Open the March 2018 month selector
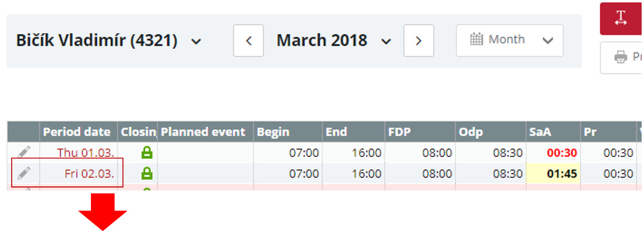The width and height of the screenshot is (644, 231). (333, 41)
